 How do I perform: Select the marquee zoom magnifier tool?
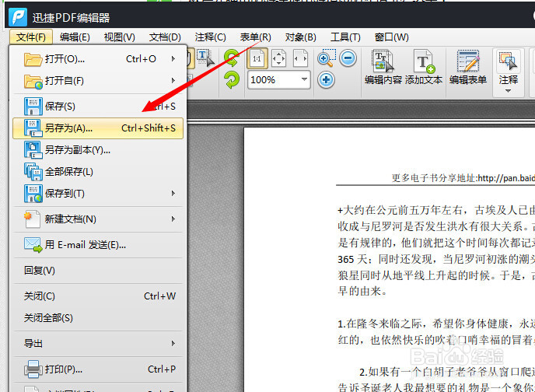pyautogui.click(x=326, y=58)
